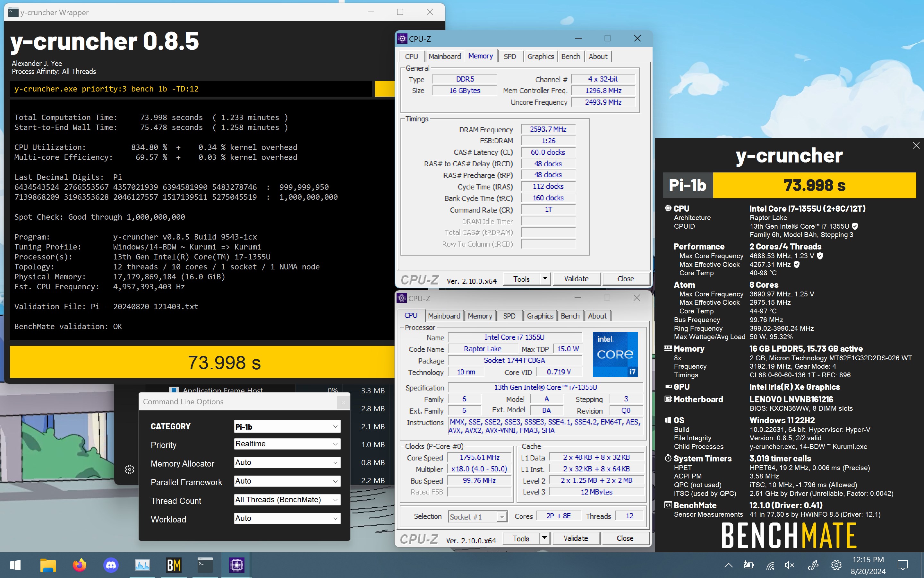Open the Selection Socket #1 dropdown

coord(478,517)
